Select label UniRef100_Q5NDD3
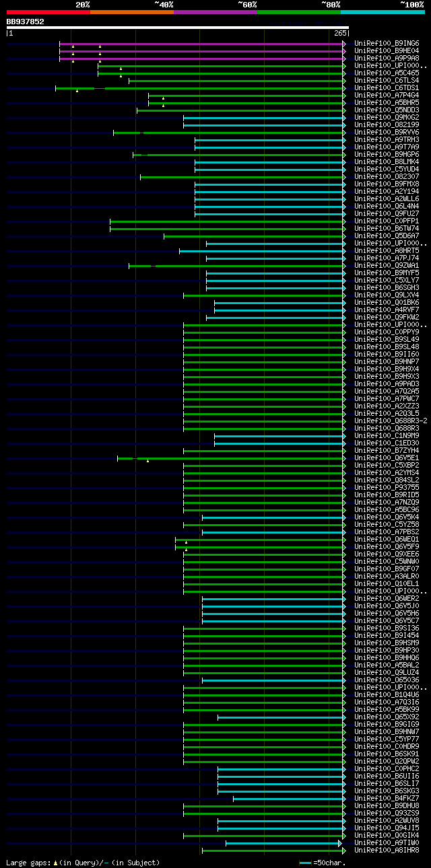The height and width of the screenshot is (868, 431). [387, 110]
